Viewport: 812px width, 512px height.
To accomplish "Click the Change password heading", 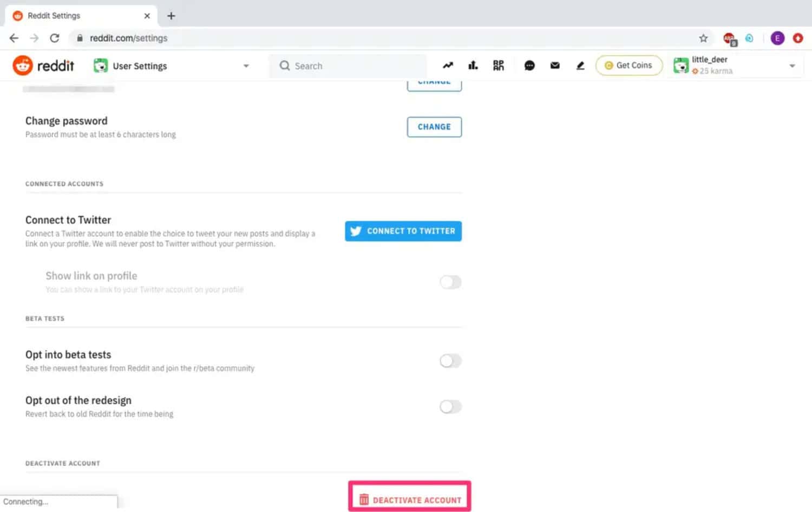I will click(67, 121).
